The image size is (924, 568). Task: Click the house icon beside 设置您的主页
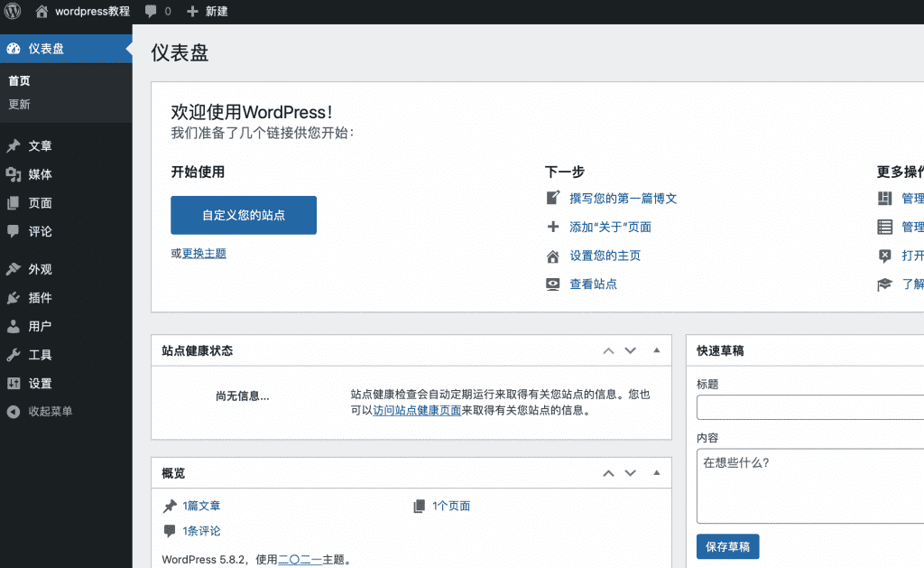553,256
